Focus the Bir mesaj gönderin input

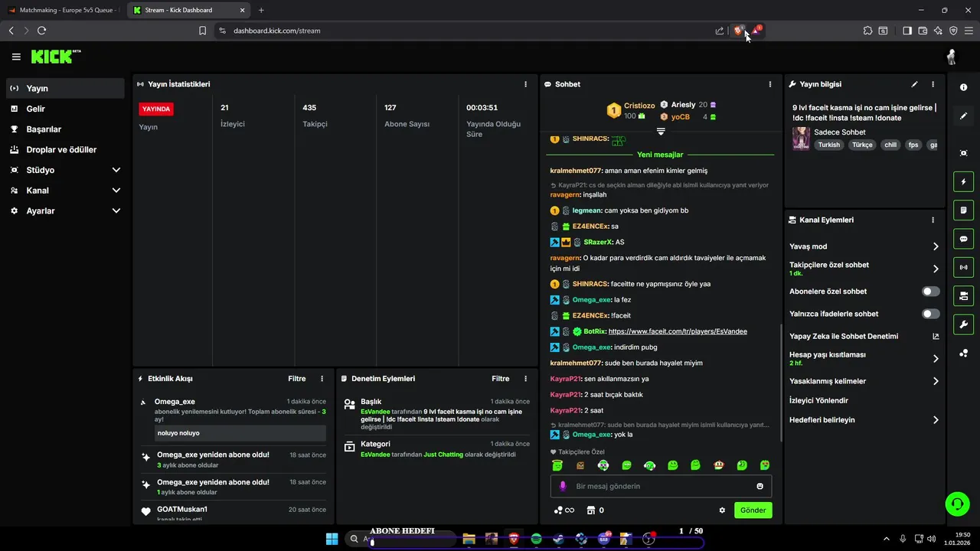click(661, 486)
